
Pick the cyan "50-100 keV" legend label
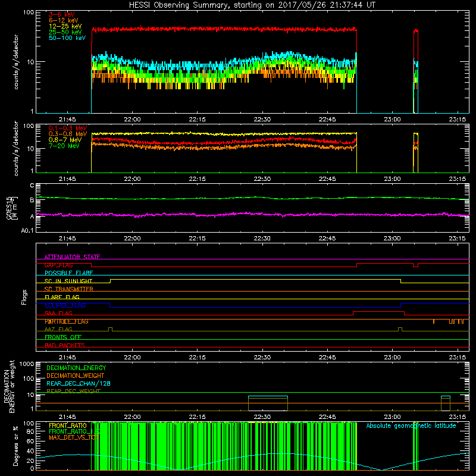67,38
